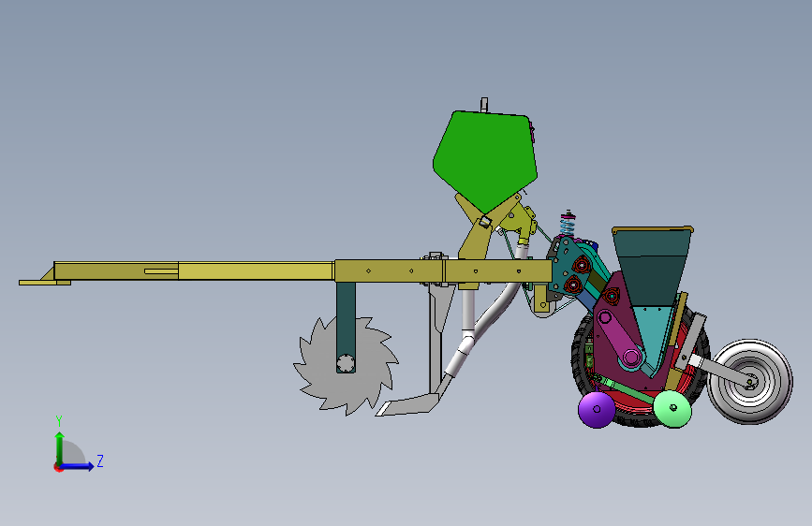Select the serrated gray coulter disc
Image resolution: width=812 pixels, height=526 pixels.
346,365
